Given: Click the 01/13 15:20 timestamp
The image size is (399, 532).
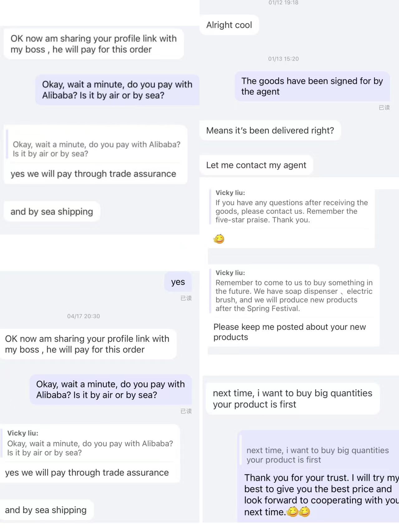Looking at the screenshot, I should pos(283,59).
